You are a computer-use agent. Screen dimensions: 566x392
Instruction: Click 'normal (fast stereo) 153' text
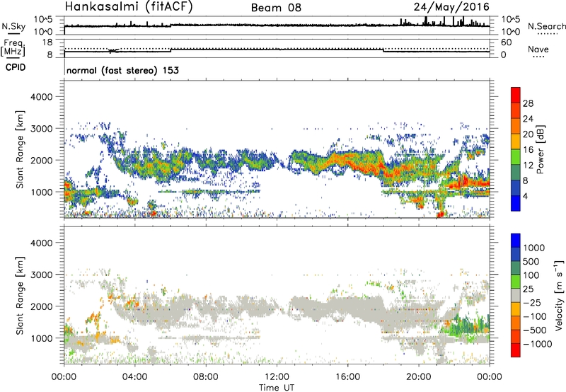[122, 70]
